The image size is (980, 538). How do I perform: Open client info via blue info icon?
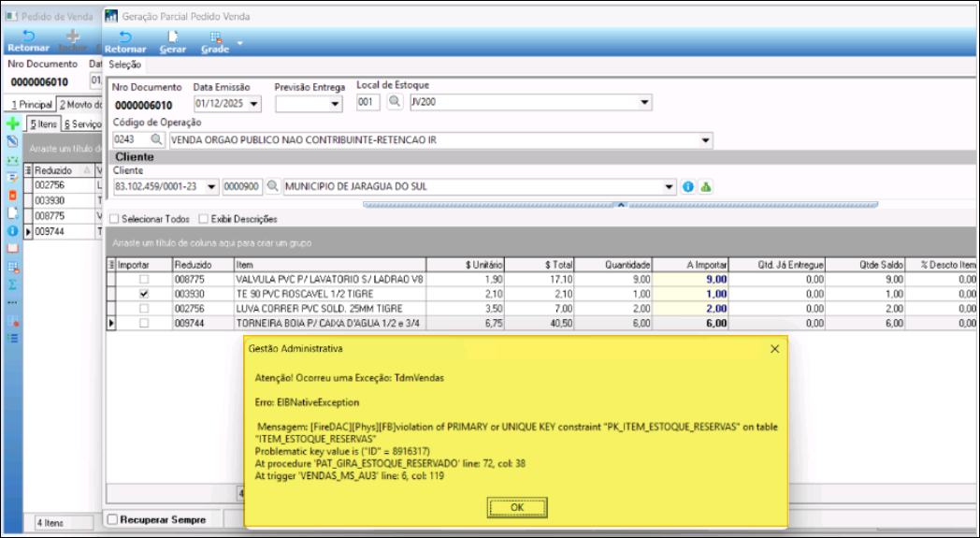[x=688, y=186]
